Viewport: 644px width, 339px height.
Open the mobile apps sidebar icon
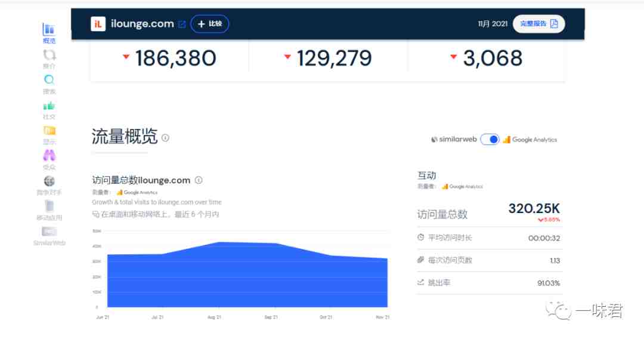coord(49,206)
